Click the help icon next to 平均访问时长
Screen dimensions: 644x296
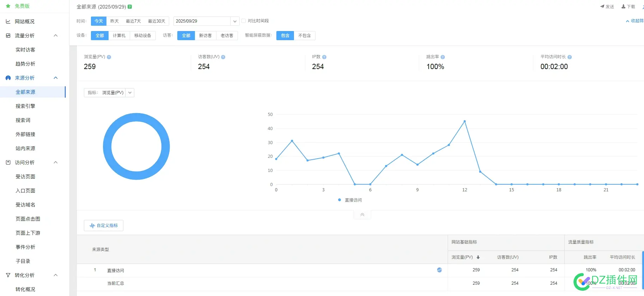(570, 57)
